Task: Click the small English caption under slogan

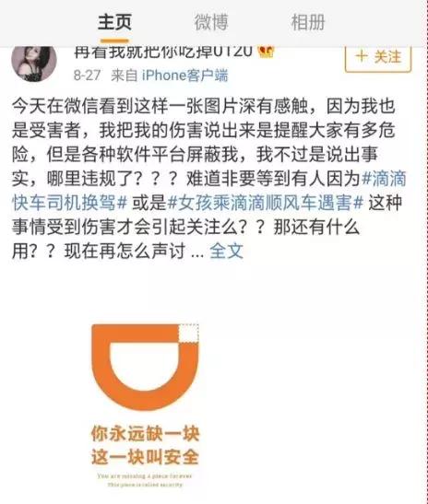Action: point(145,480)
